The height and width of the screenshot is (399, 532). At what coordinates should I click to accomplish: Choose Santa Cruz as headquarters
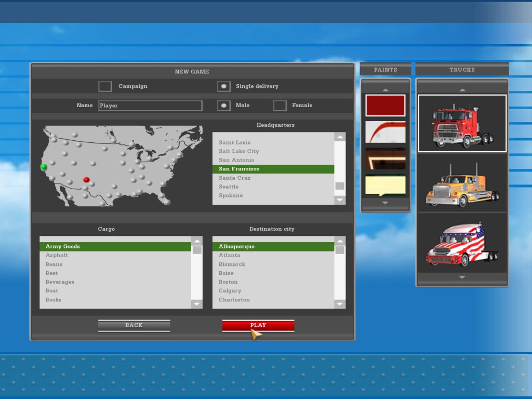point(273,178)
